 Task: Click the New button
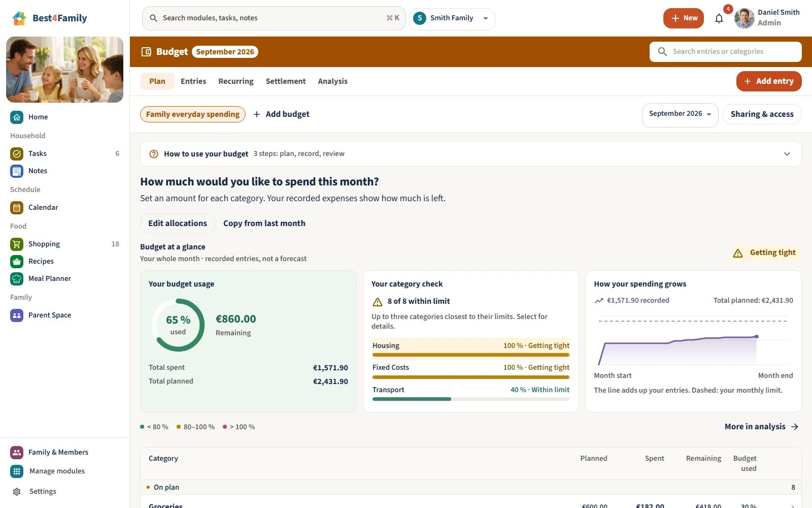click(x=684, y=18)
